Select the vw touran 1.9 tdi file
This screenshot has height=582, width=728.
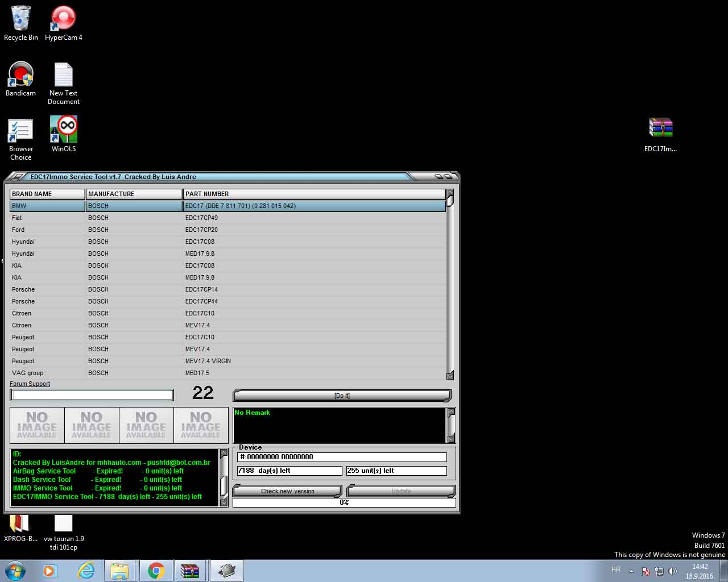[64, 533]
